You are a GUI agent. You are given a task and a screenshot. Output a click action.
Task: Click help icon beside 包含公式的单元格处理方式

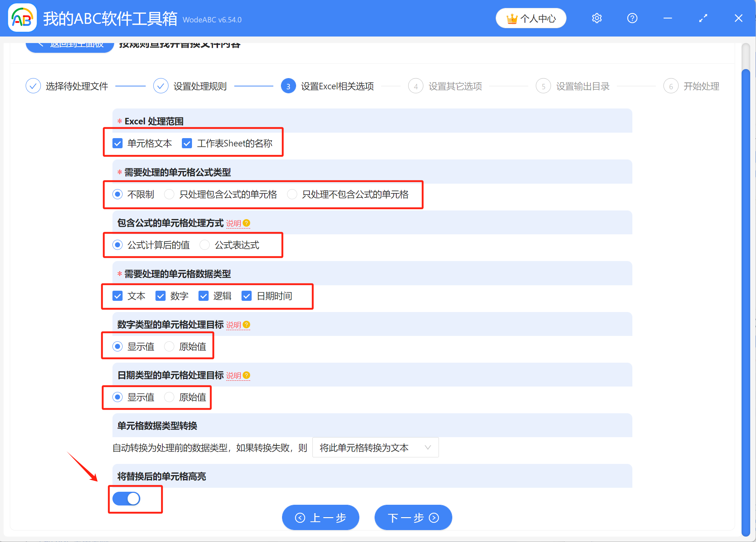(x=246, y=223)
